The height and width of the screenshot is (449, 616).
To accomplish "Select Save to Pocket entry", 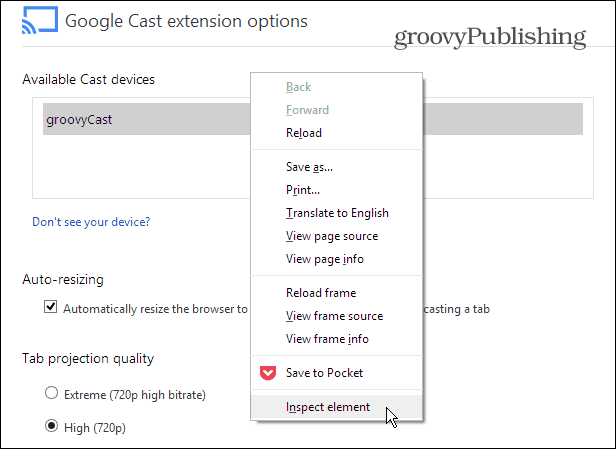I will (336, 373).
